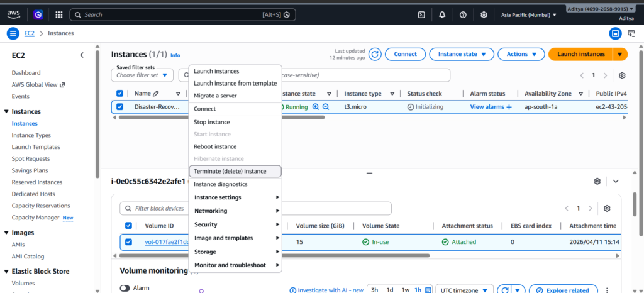Click the help question mark icon
The width and height of the screenshot is (644, 293).
pos(463,14)
